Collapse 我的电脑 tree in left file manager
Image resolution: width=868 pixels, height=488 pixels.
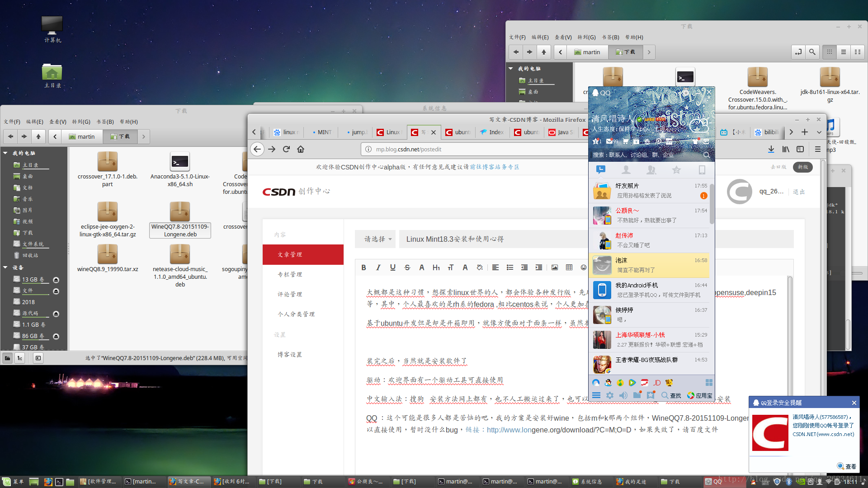click(5, 153)
